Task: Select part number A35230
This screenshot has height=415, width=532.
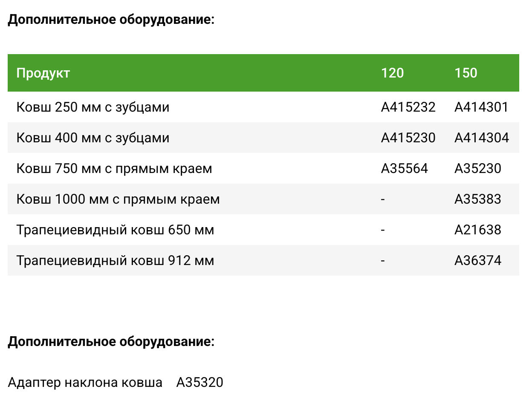Action: pyautogui.click(x=477, y=168)
